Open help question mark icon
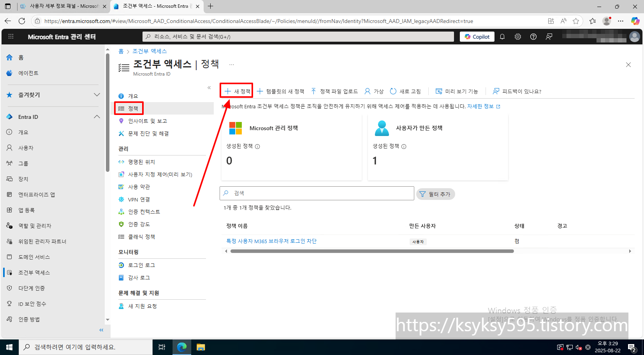This screenshot has width=644, height=355. point(533,37)
